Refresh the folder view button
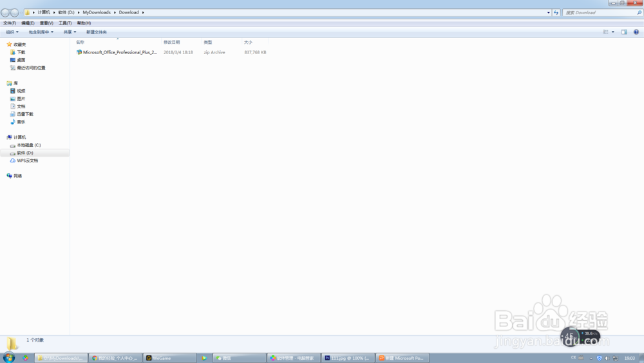Image resolution: width=644 pixels, height=363 pixels. pos(556,12)
